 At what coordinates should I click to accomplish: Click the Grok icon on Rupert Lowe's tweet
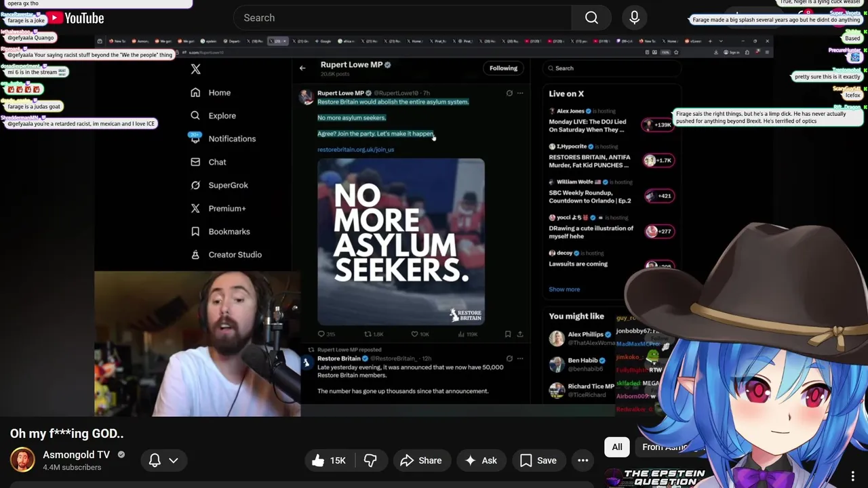click(509, 93)
